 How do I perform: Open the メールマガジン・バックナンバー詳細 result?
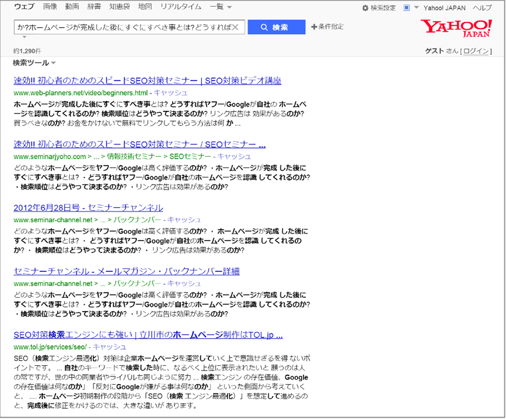126,272
